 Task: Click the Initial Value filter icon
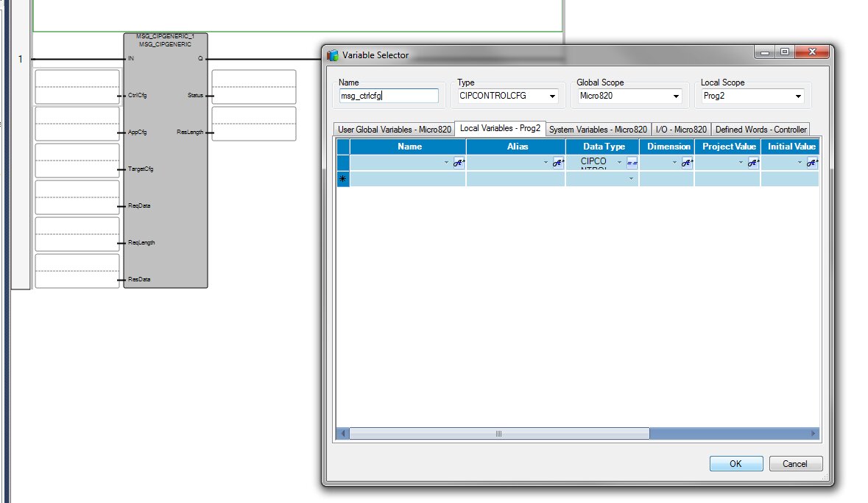tap(812, 163)
